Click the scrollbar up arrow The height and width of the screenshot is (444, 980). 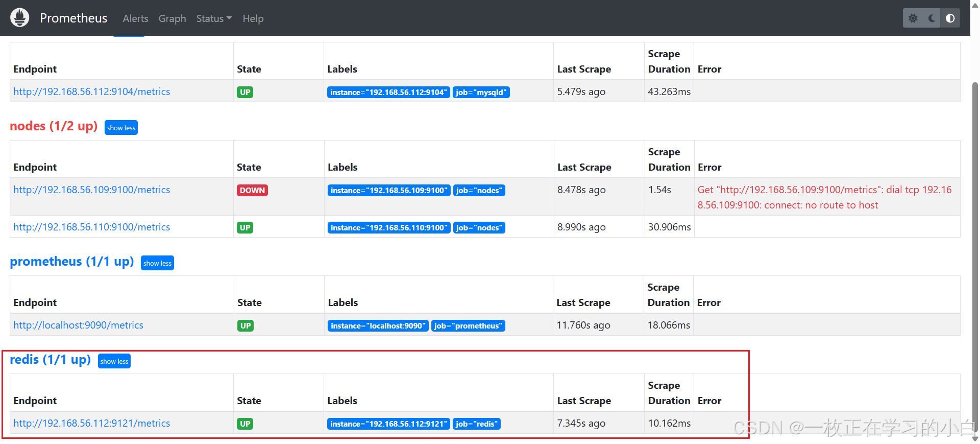[975, 5]
